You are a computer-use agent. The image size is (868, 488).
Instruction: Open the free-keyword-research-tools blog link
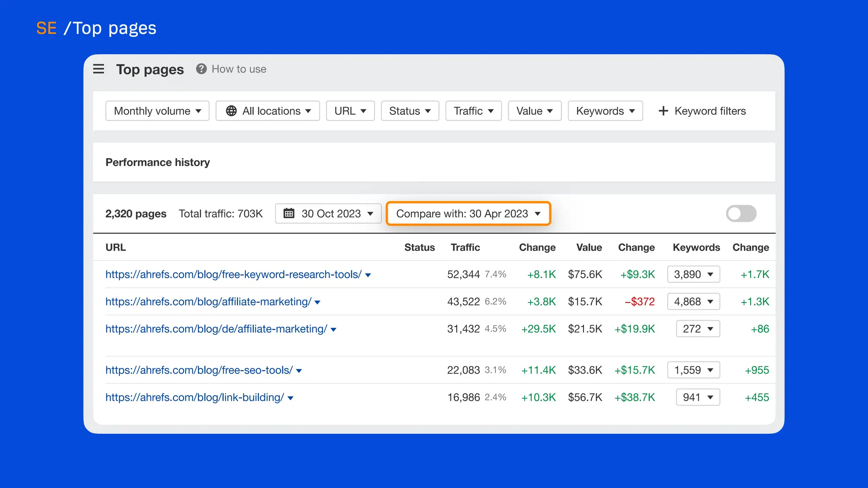point(234,274)
